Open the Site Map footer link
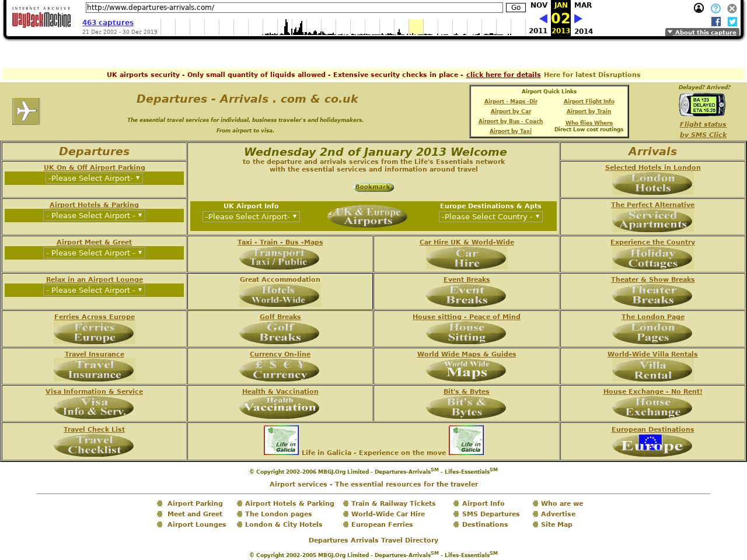 (556, 524)
